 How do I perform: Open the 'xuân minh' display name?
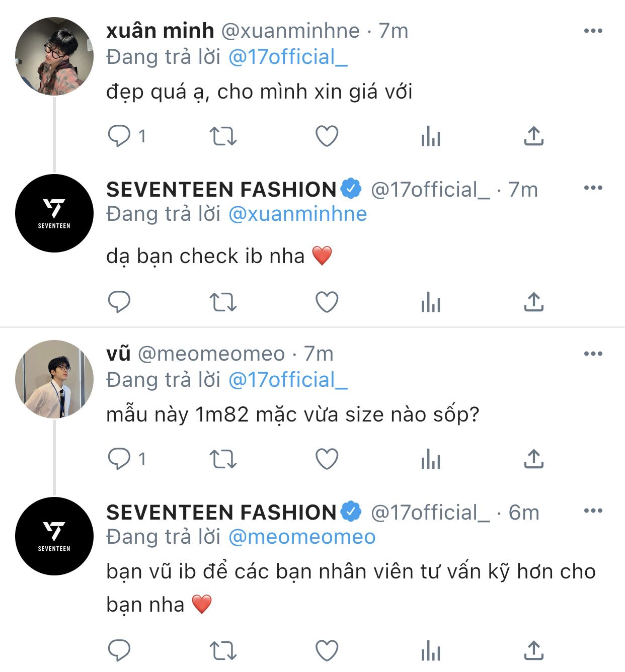[160, 31]
